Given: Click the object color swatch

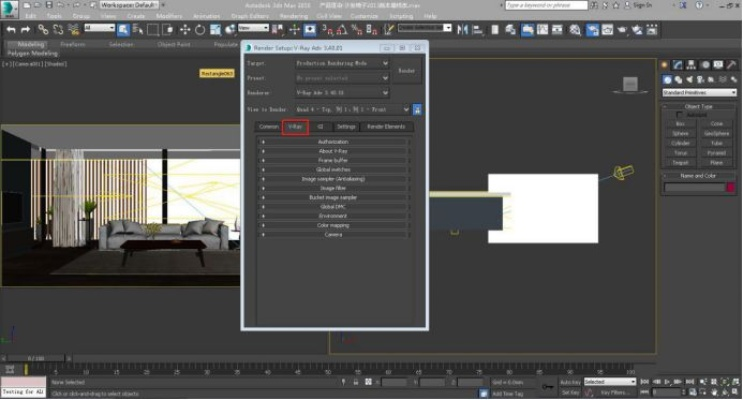Looking at the screenshot, I should [x=729, y=187].
